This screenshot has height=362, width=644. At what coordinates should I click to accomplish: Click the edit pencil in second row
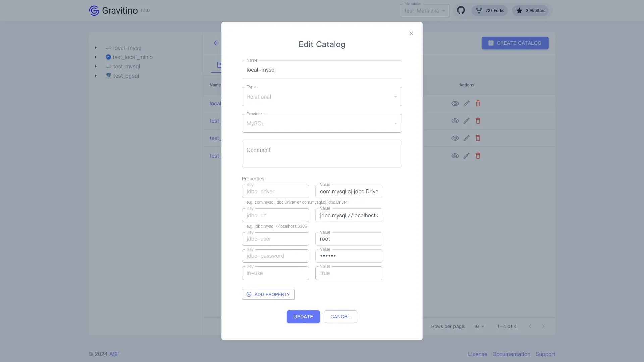tap(466, 121)
